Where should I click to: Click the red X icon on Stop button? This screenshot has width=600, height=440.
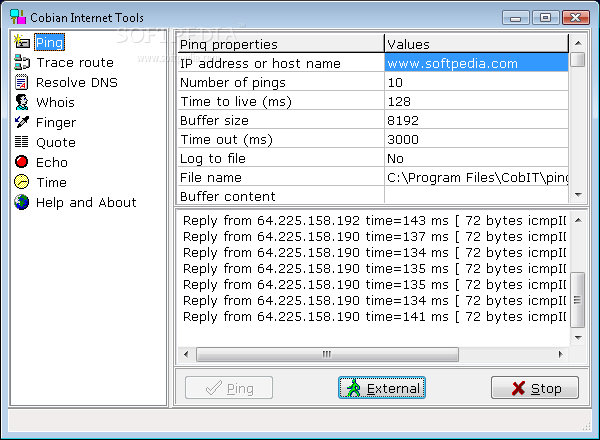(x=518, y=388)
